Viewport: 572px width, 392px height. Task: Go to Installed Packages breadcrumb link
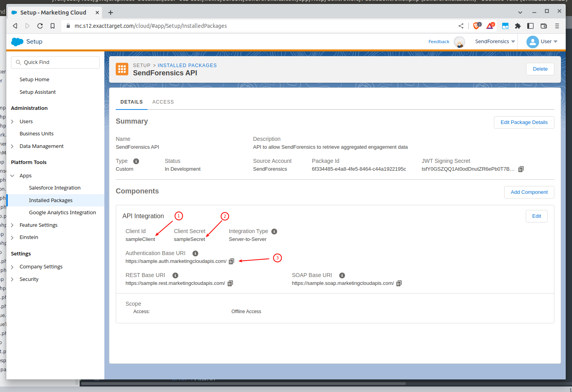tap(187, 66)
